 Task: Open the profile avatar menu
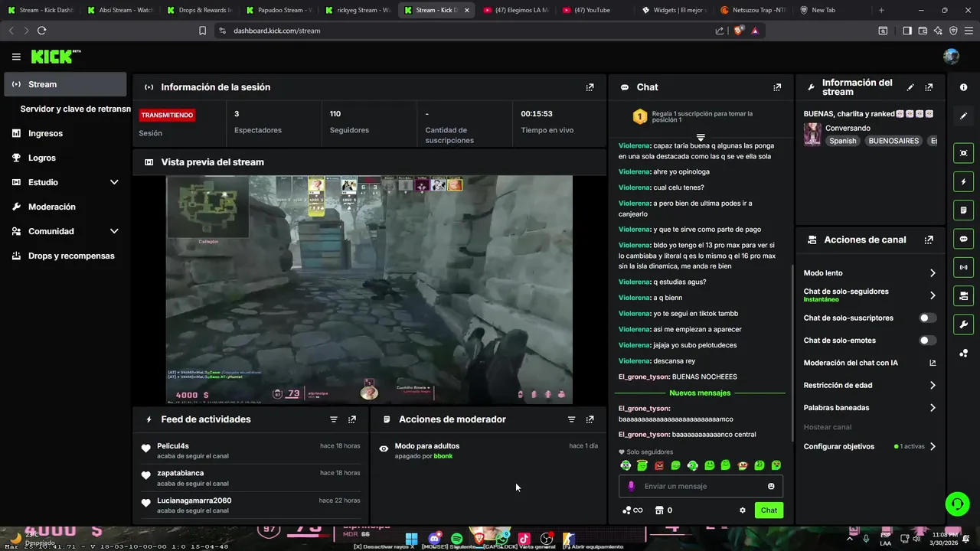coord(951,57)
